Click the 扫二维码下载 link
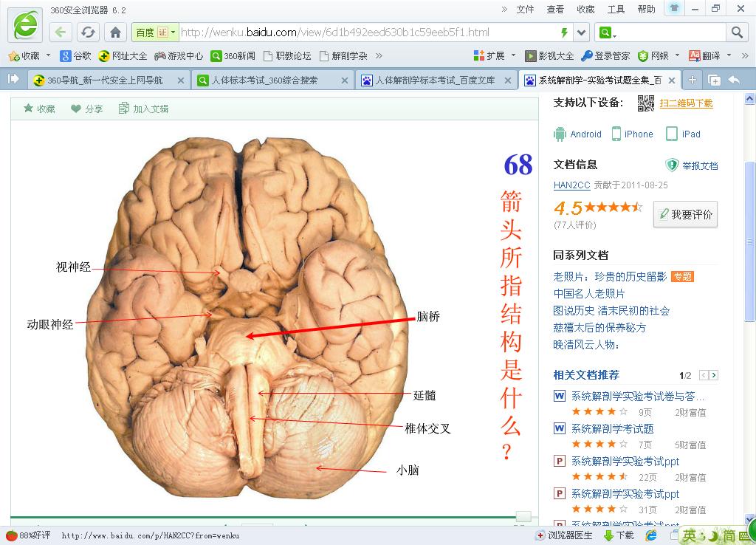The width and height of the screenshot is (756, 545). point(686,103)
